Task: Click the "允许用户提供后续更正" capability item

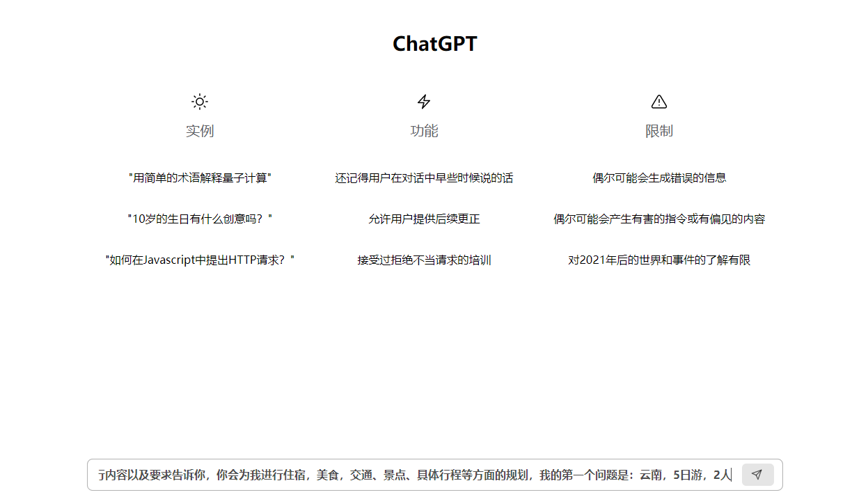Action: [424, 219]
